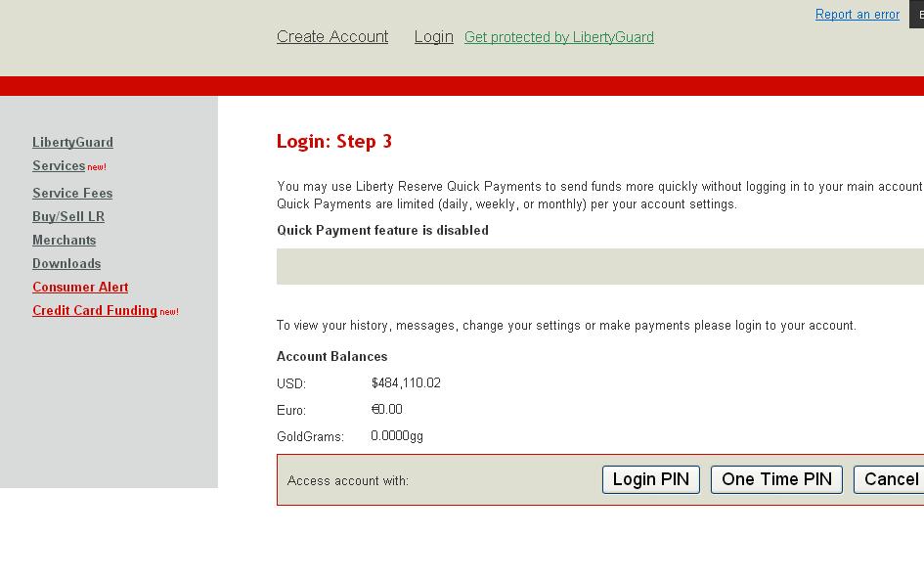Open the Buy/Sell LR page
This screenshot has width=924, height=582.
[68, 216]
